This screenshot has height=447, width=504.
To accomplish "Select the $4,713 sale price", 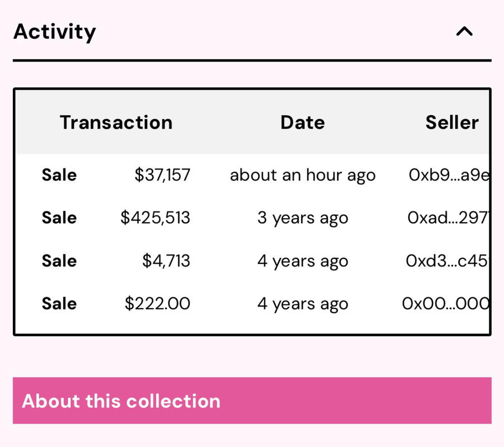I will click(166, 261).
